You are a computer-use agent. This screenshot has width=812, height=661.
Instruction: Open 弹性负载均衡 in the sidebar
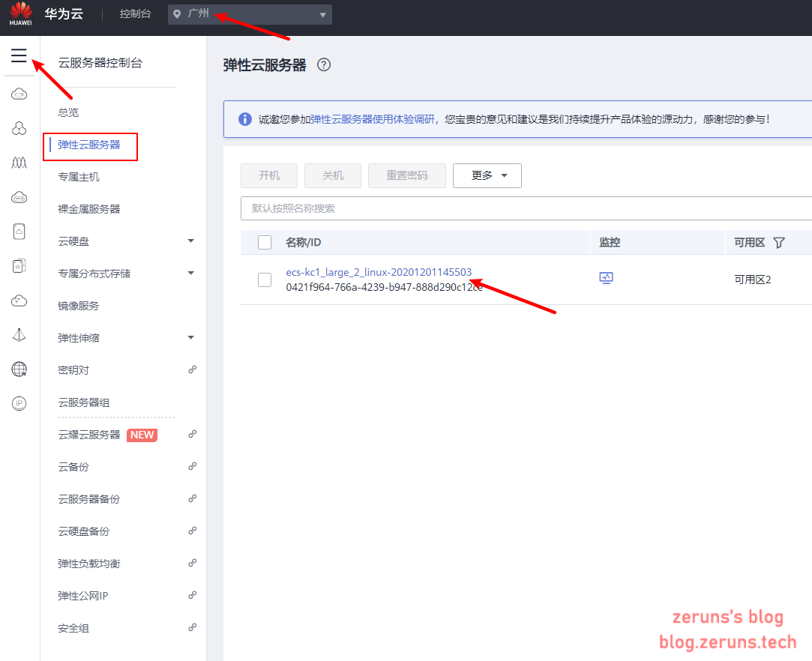(x=89, y=564)
